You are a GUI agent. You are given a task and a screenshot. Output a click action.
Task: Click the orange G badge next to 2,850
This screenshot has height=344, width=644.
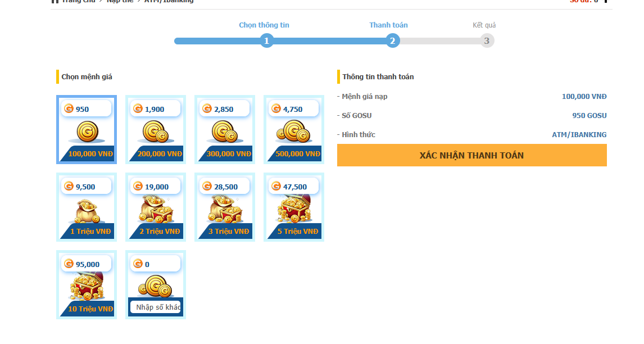(207, 108)
